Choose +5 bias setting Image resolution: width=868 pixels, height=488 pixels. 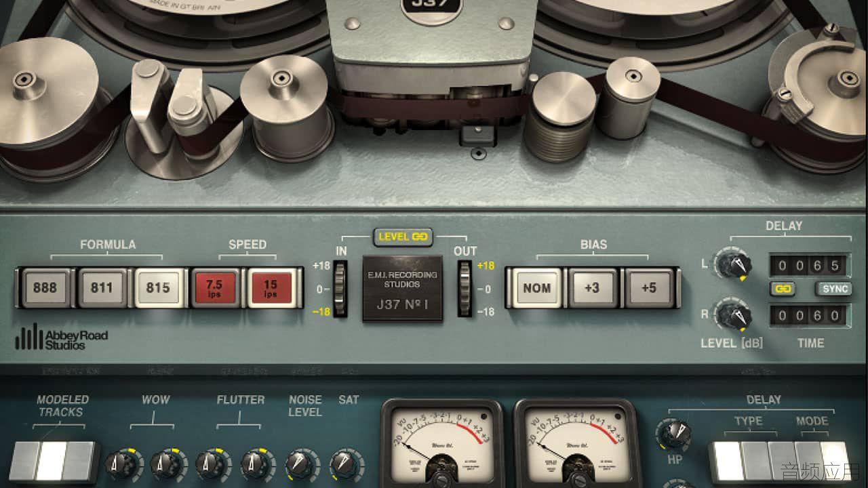649,287
